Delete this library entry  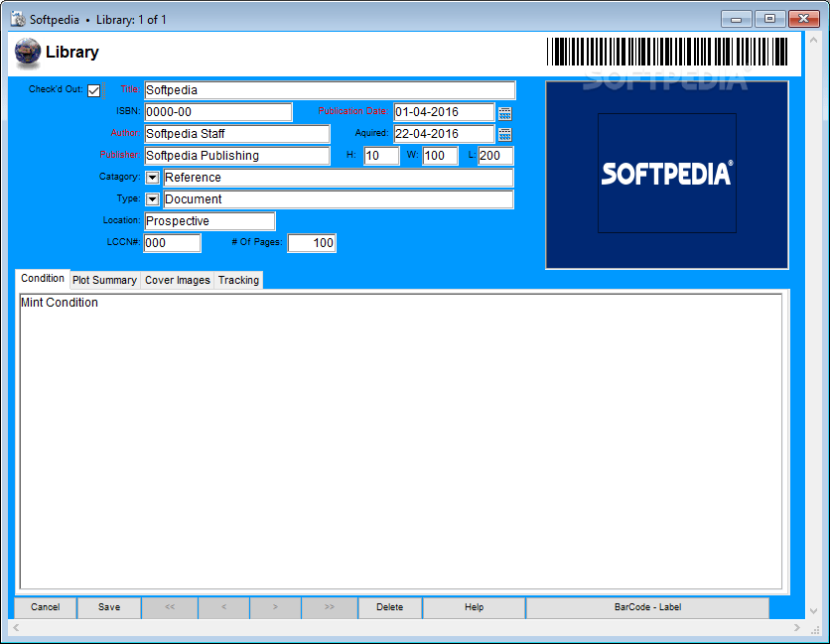[389, 607]
